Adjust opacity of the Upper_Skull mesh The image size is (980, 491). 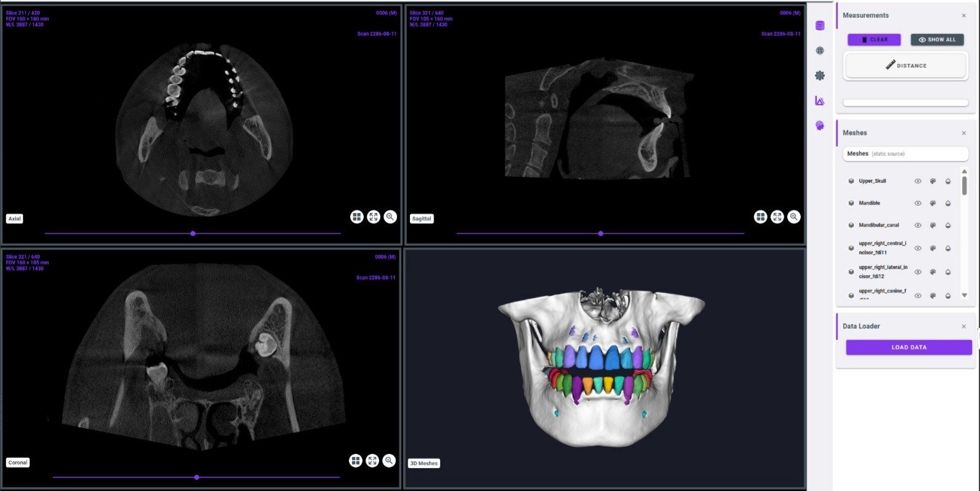coord(948,181)
